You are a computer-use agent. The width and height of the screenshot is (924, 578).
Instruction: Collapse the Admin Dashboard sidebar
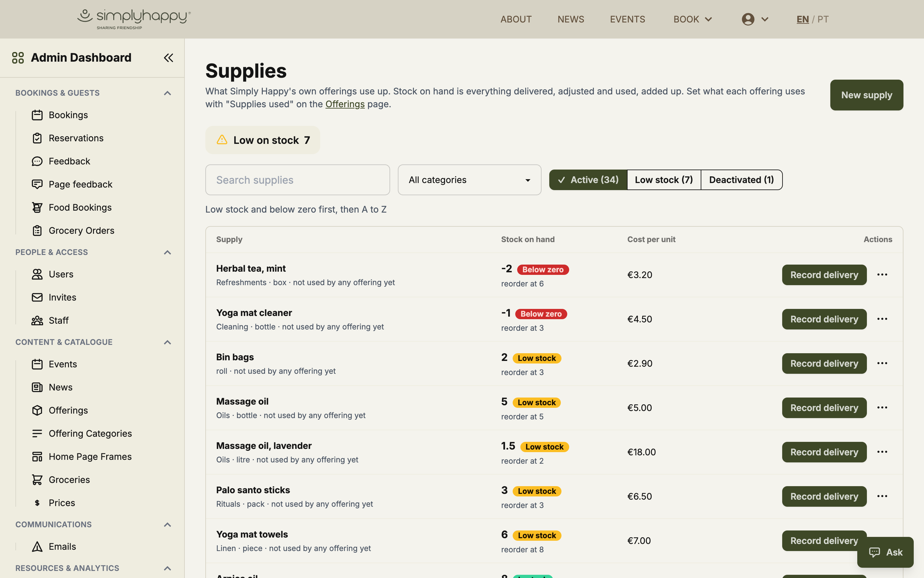[x=168, y=58]
